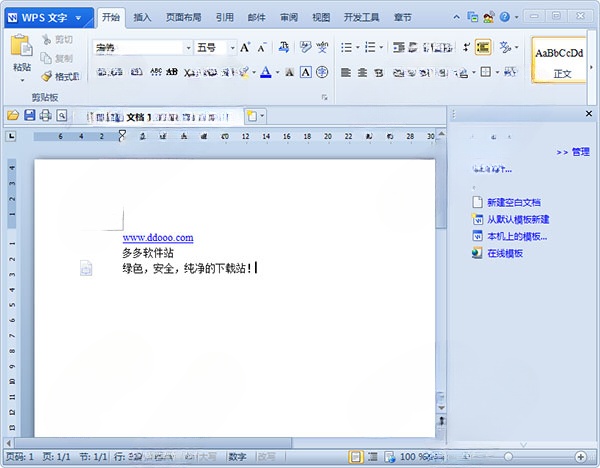
Task: Click the tab stop selector at ruler corner
Action: click(11, 136)
